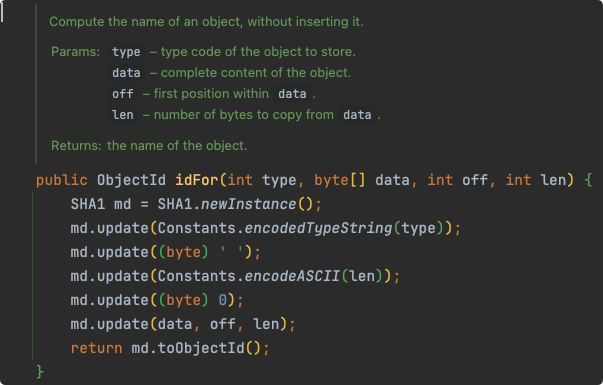Click the type param tag in docs
Screen dimensions: 603x385
(x=126, y=52)
